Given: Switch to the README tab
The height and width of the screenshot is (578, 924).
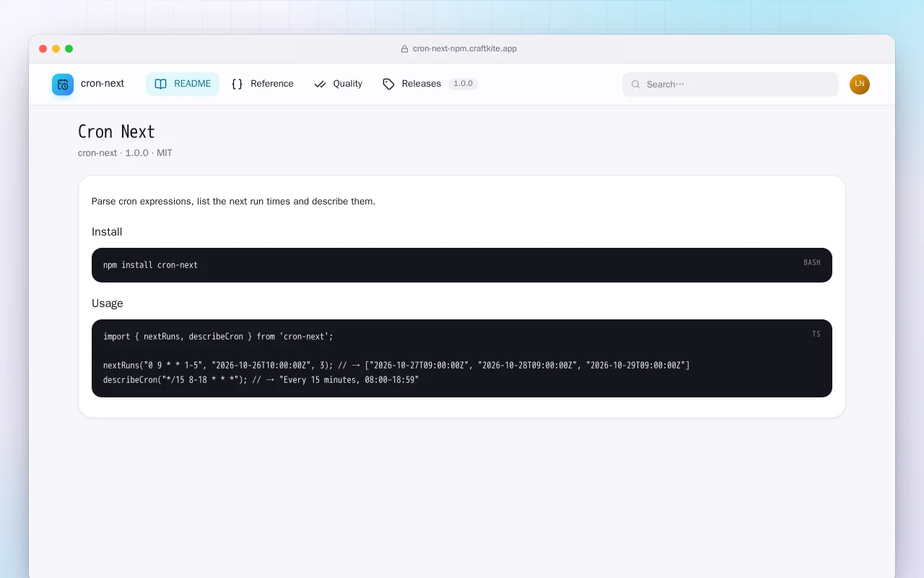Looking at the screenshot, I should tap(183, 84).
